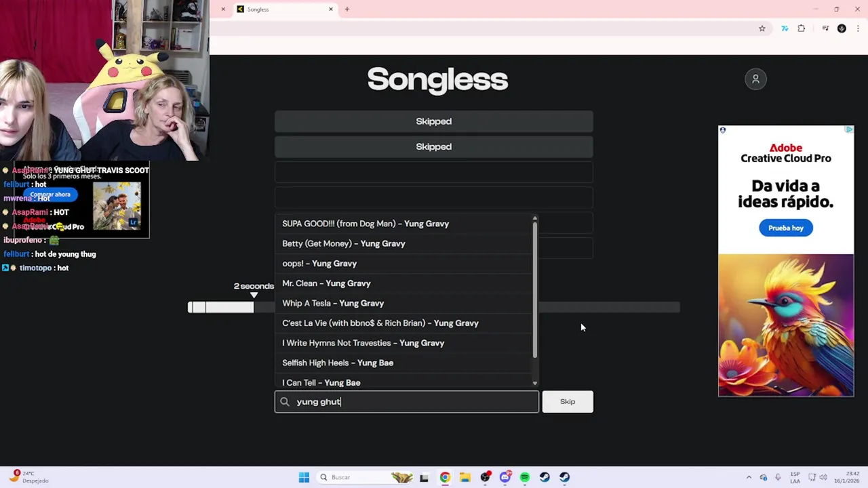Open OBS Studio from the taskbar
This screenshot has width=868, height=488.
[x=485, y=477]
